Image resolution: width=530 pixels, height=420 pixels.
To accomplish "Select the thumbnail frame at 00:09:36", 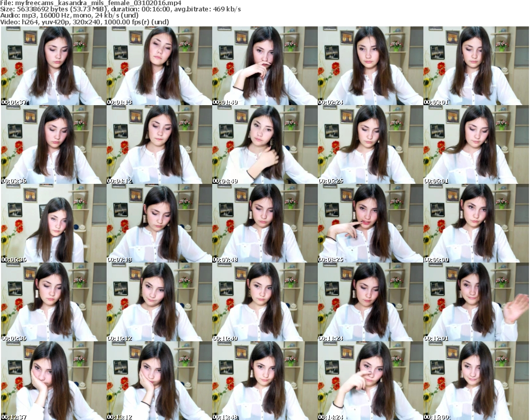I will coord(53,302).
